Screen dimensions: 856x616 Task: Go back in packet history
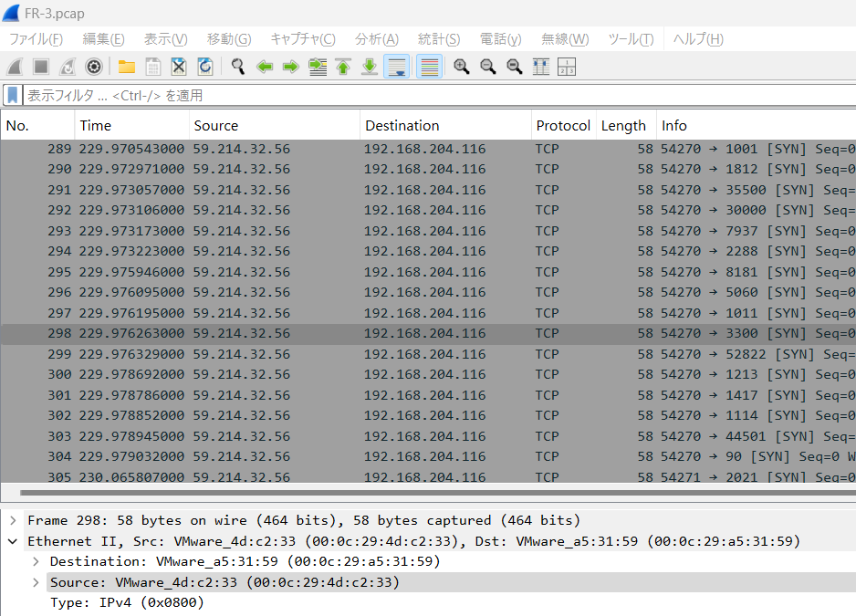(265, 67)
